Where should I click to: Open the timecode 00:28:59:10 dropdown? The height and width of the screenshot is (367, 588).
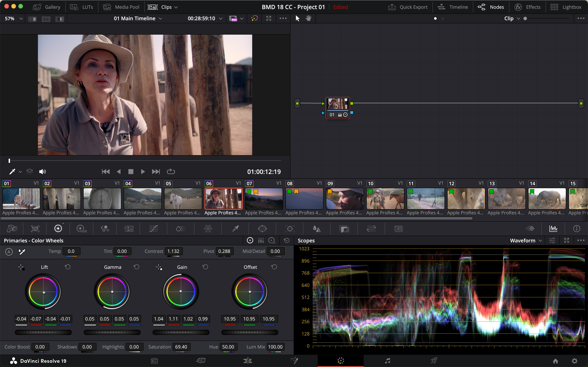click(205, 18)
